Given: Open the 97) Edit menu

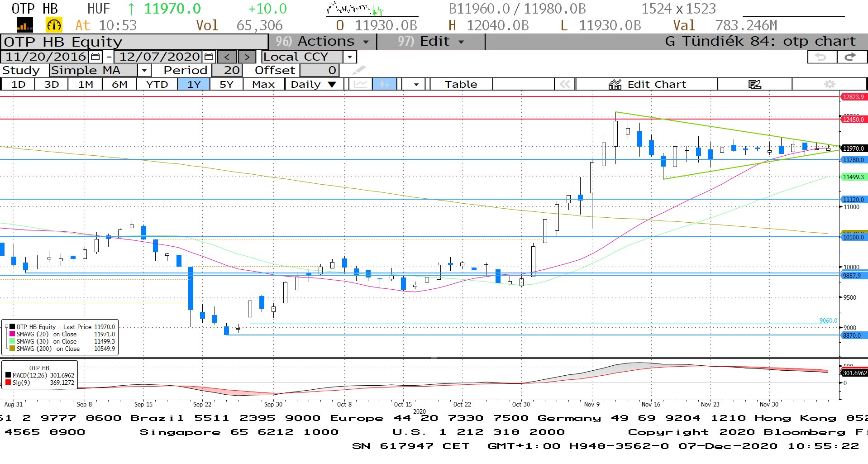Looking at the screenshot, I should (x=431, y=42).
